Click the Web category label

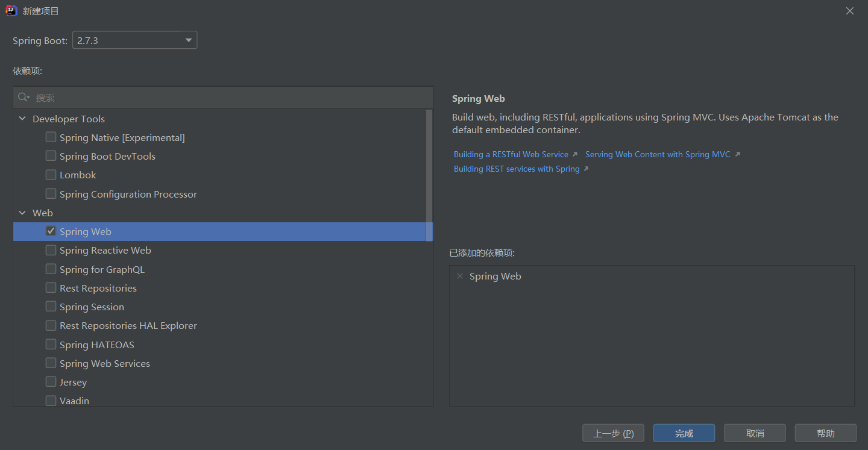coord(43,213)
